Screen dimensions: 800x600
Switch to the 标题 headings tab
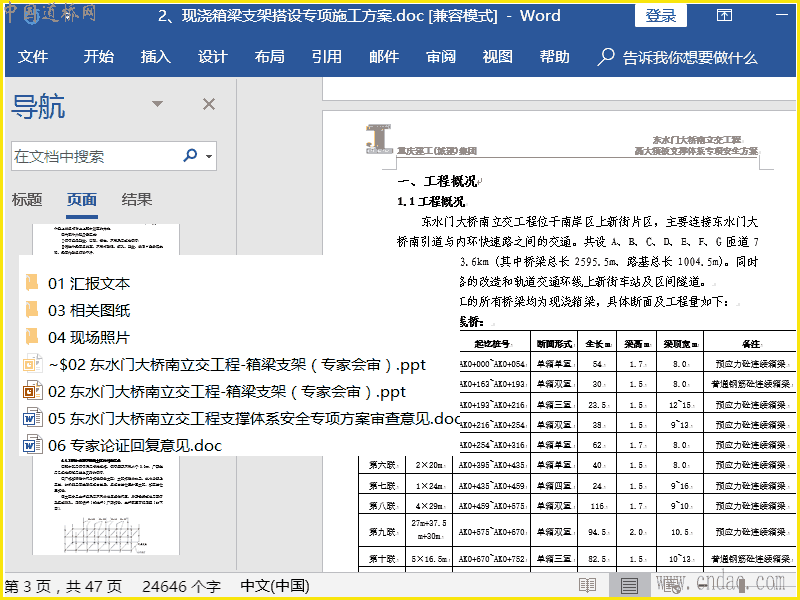(x=27, y=200)
